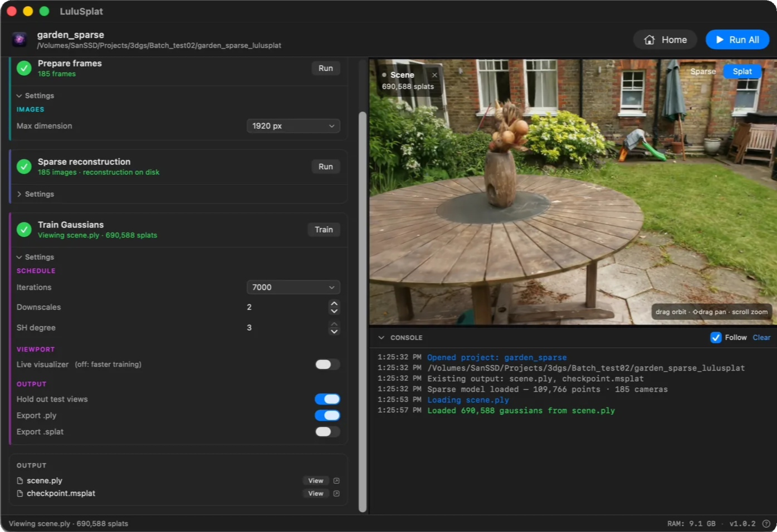Screen dimensions: 777x532
Task: Decrease the SH degree stepper value
Action: 334,332
